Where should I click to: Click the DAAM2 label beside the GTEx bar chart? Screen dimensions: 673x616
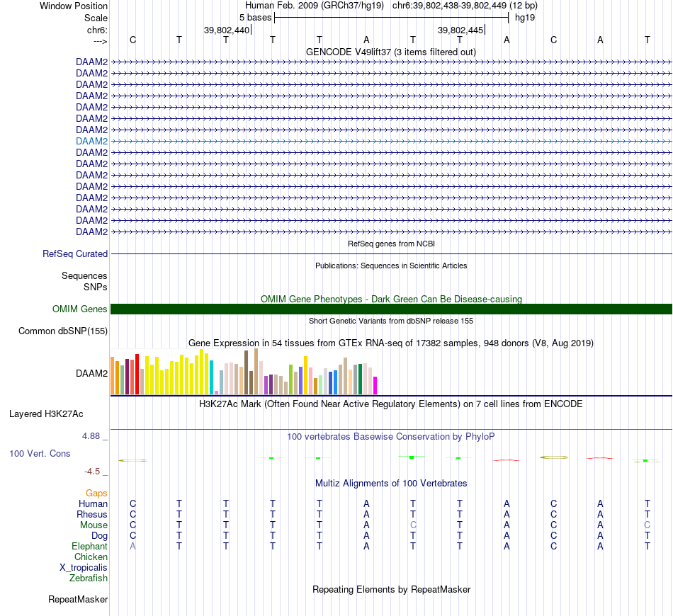tap(91, 374)
